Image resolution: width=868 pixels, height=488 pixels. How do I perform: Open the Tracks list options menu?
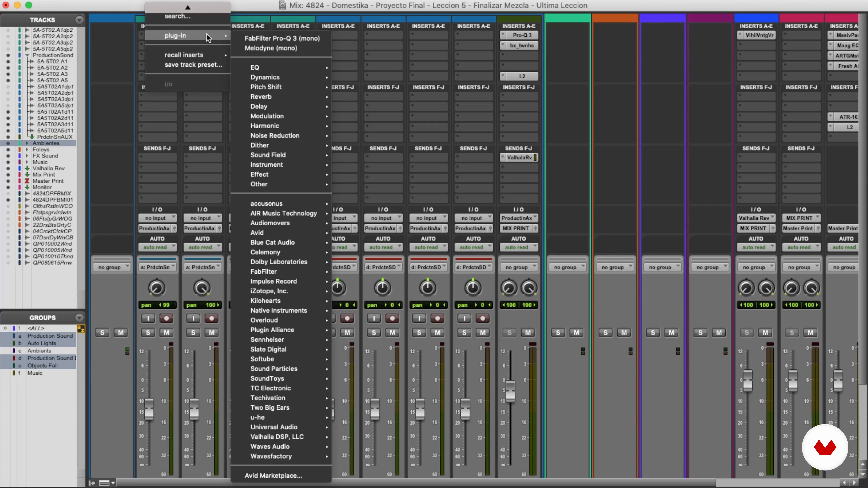79,20
